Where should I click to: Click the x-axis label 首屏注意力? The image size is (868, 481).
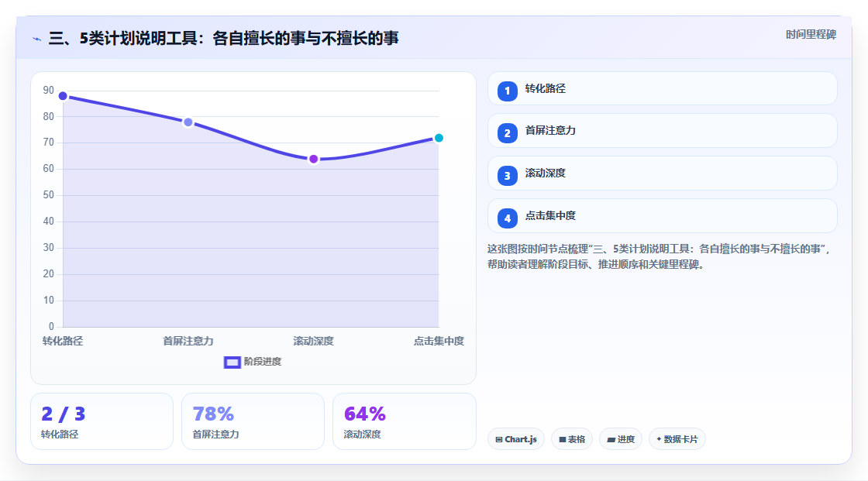click(188, 341)
